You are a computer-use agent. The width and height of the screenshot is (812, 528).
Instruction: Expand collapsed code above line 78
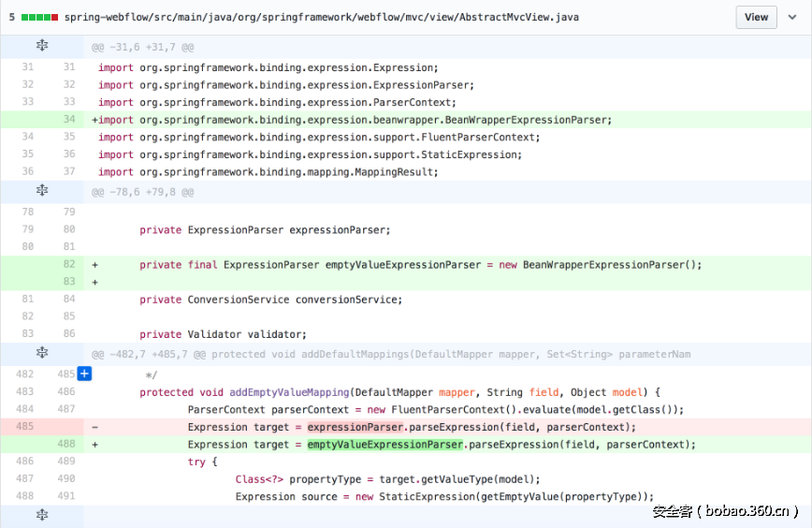click(41, 190)
